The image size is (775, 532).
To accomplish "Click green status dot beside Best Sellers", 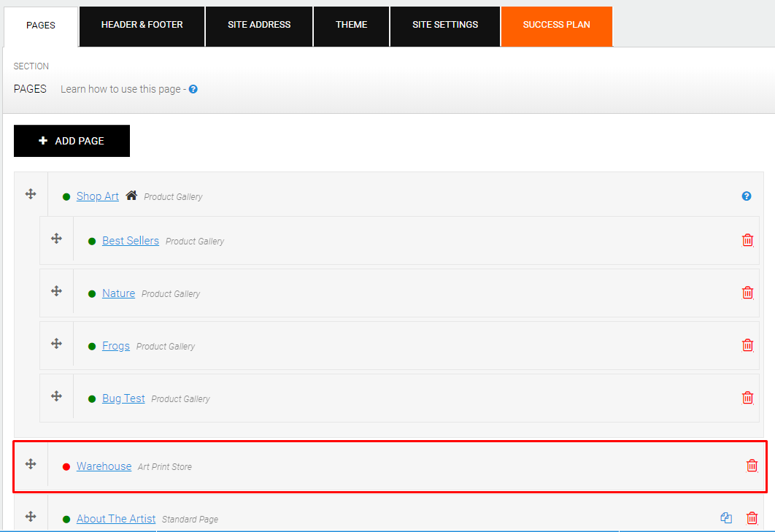I will pos(92,242).
